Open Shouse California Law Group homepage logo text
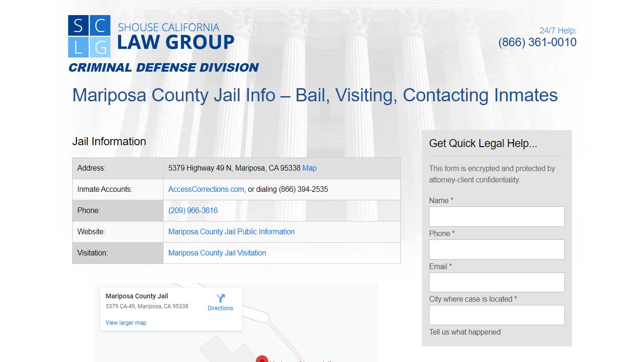644x362 pixels. (176, 36)
